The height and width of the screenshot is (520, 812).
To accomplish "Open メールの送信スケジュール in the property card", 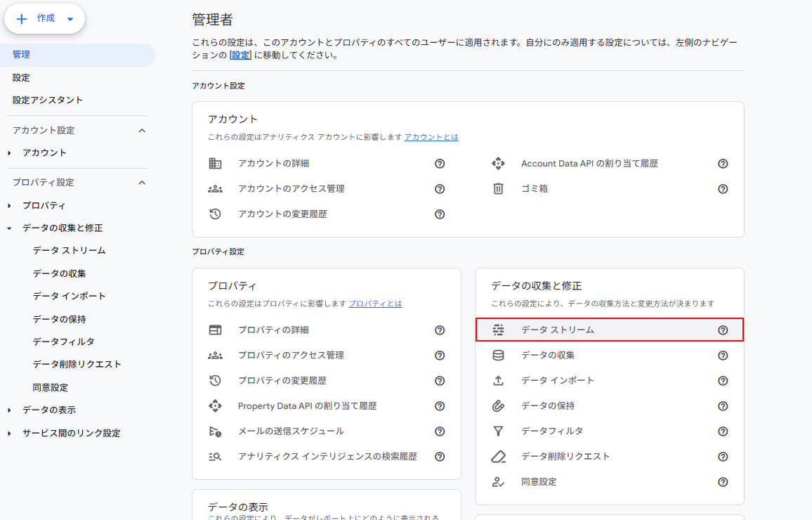I will 291,431.
